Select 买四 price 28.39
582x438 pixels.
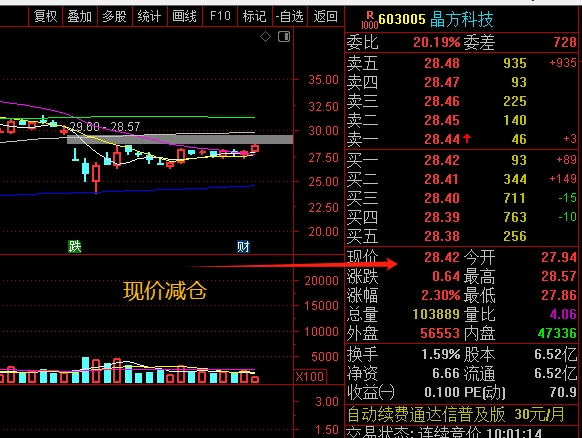click(442, 217)
